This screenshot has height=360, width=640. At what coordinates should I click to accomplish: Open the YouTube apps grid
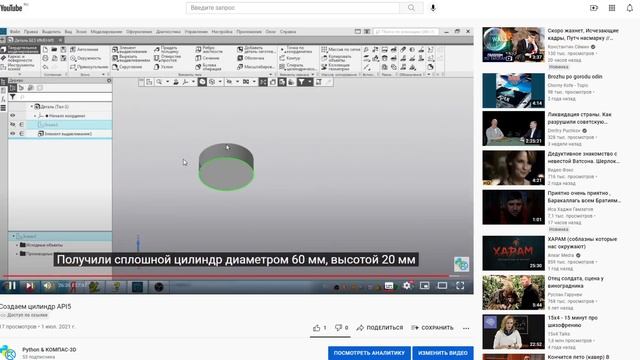612,8
